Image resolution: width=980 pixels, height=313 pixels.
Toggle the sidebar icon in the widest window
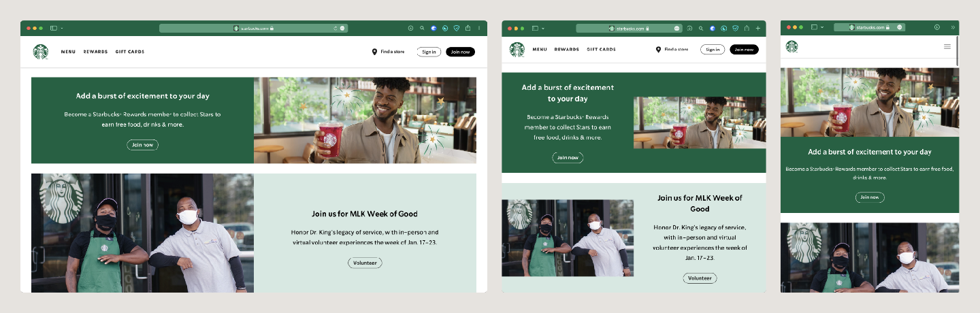[54, 28]
